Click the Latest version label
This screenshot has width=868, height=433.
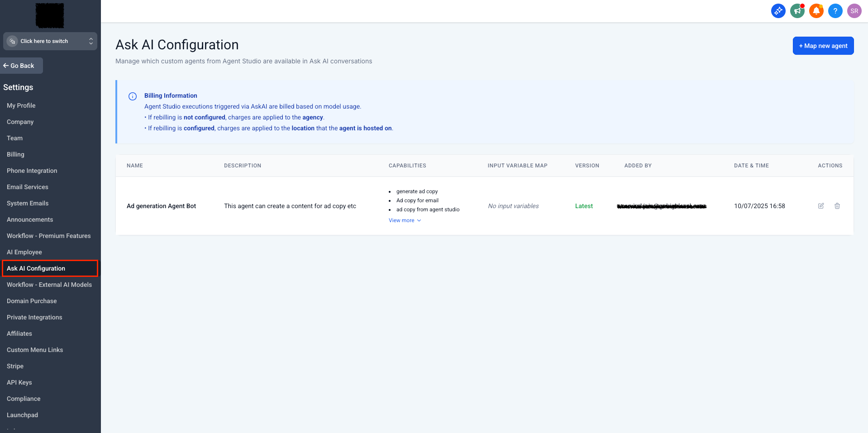tap(584, 206)
